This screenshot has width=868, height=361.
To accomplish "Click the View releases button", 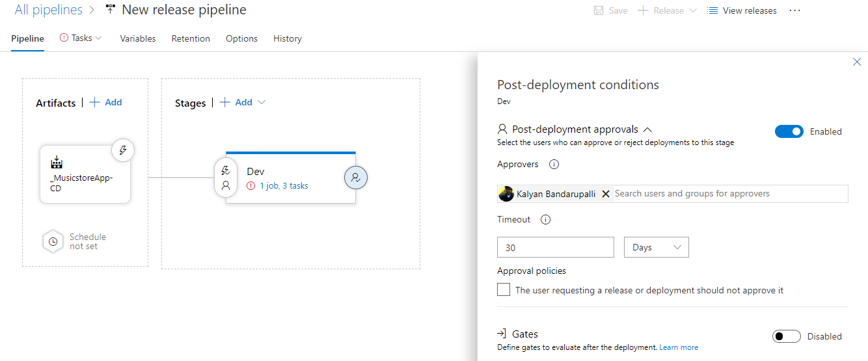I will 742,10.
